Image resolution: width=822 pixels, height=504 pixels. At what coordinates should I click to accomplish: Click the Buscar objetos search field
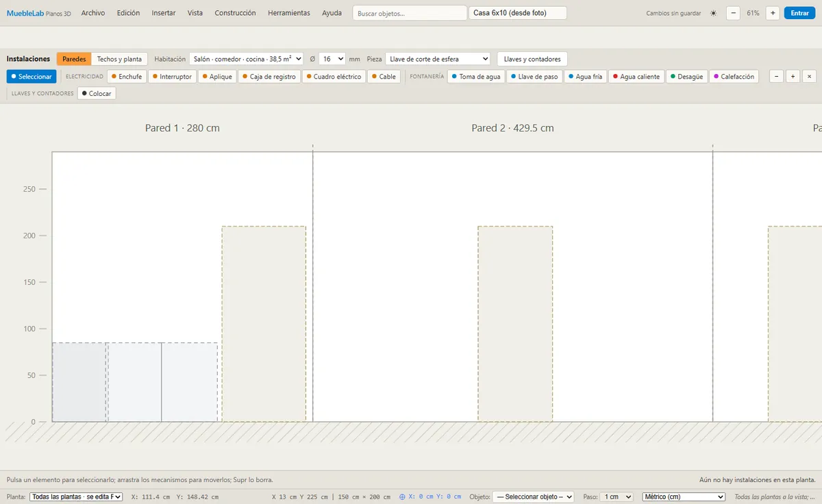[410, 13]
